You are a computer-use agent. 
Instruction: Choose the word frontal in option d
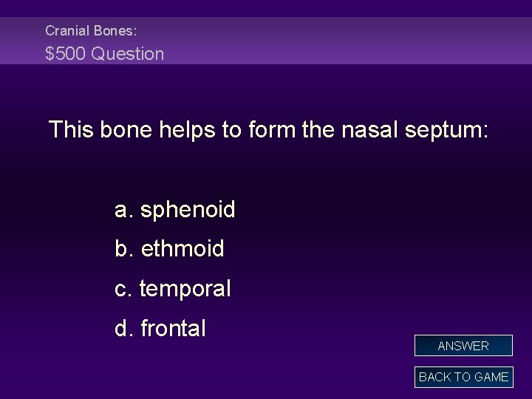click(x=173, y=328)
